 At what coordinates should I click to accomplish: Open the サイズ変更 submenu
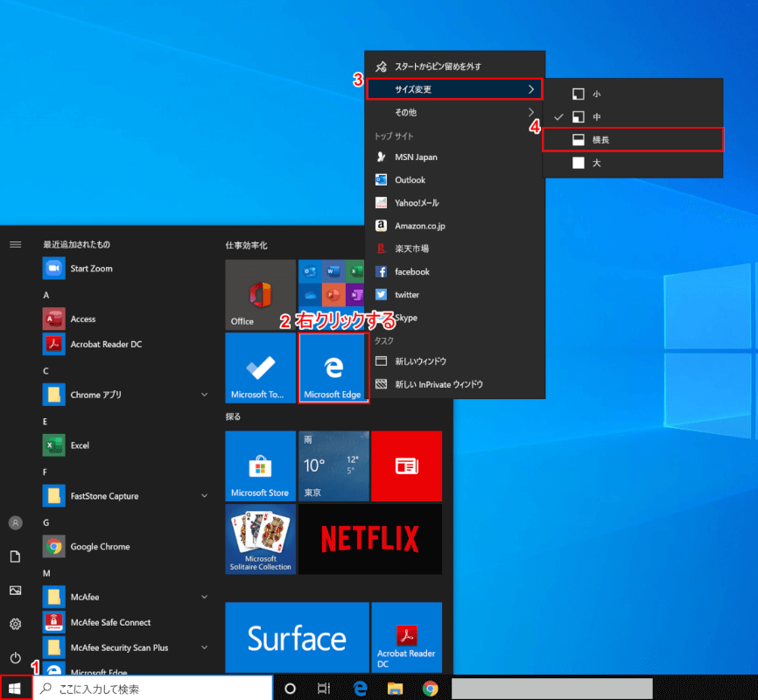[454, 89]
